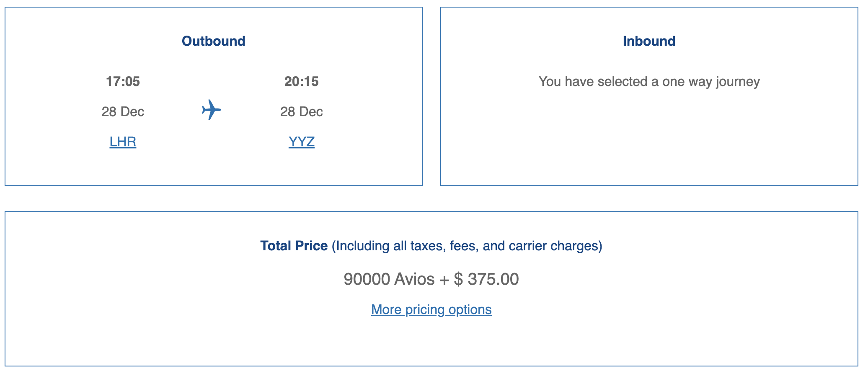Select the $ 375.00 cash amount
Viewport: 868px width, 374px height.
point(486,279)
